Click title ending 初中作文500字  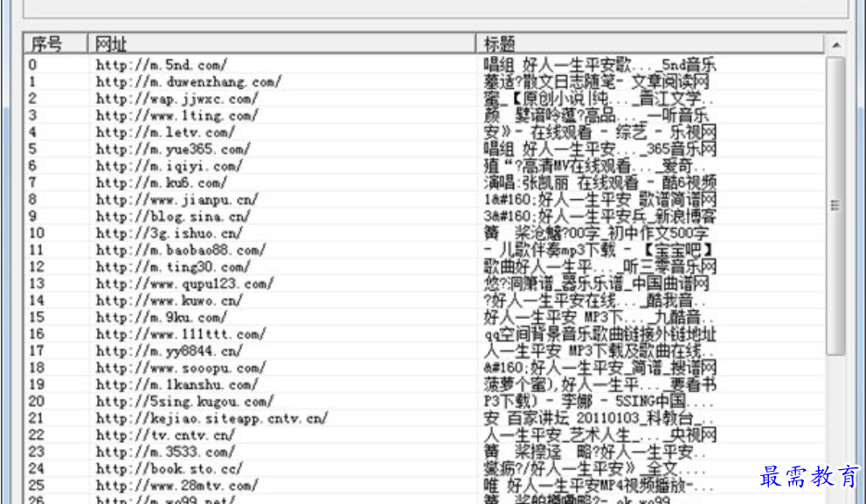pyautogui.click(x=597, y=233)
